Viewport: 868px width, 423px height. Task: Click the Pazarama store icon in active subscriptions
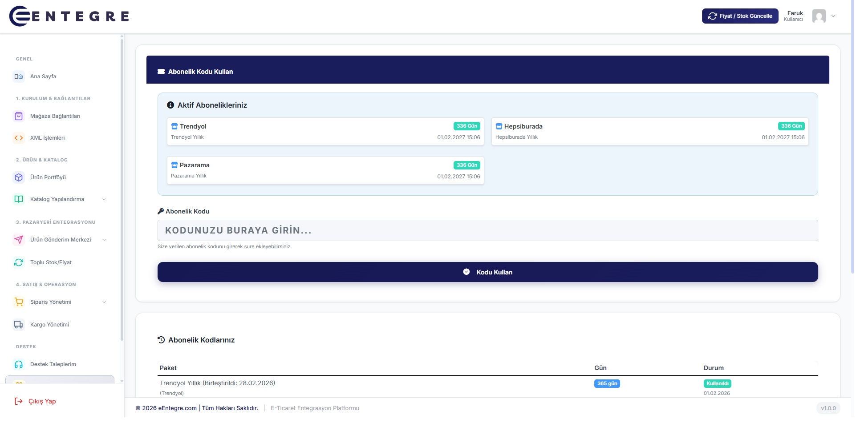click(174, 165)
